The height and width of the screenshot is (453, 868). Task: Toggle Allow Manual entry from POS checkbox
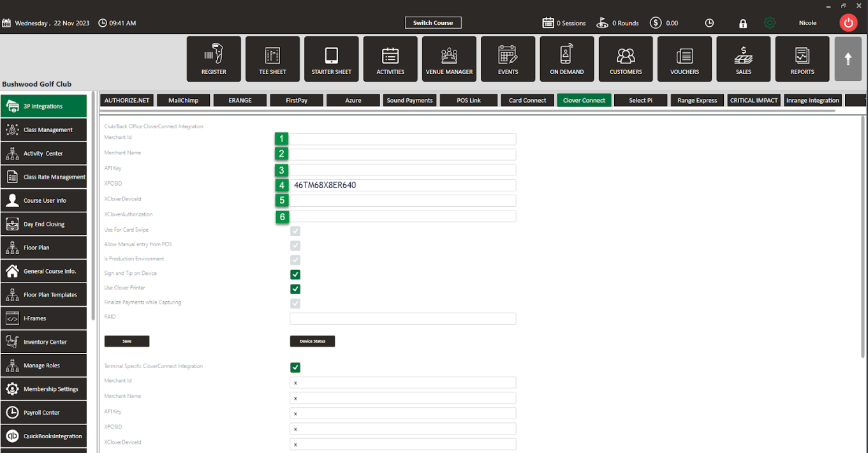point(295,246)
